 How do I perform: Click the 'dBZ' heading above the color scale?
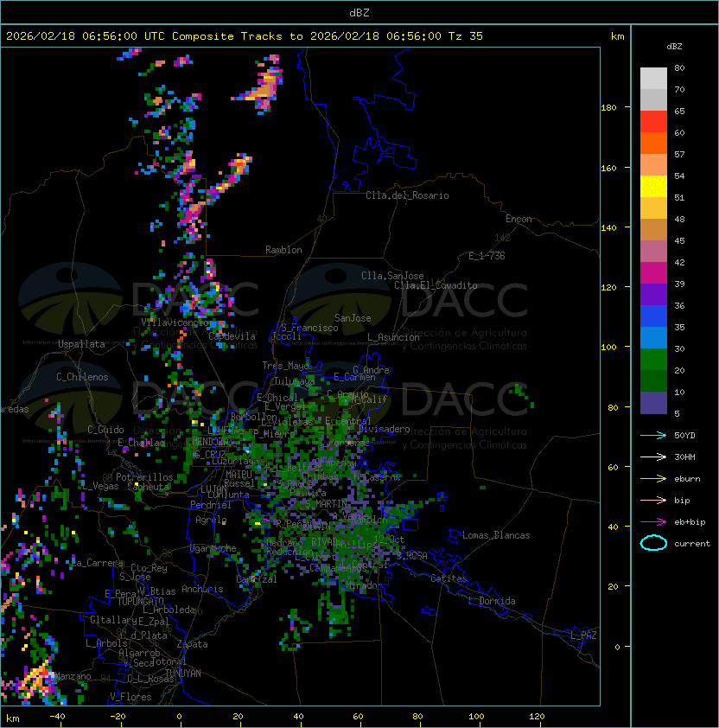tap(674, 47)
